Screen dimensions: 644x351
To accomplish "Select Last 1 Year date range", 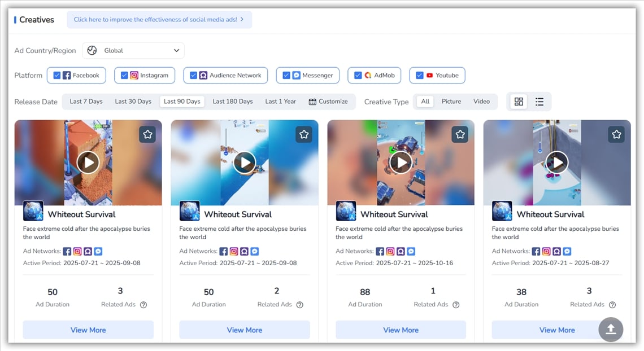I will (280, 102).
